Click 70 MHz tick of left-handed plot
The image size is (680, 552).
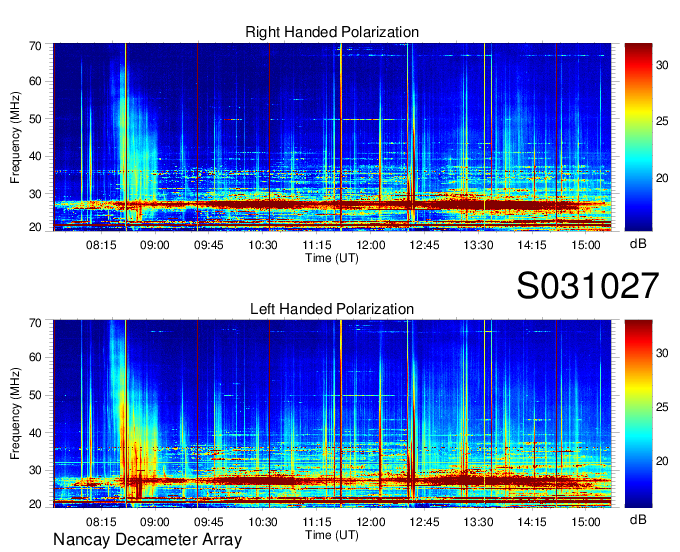pyautogui.click(x=35, y=323)
